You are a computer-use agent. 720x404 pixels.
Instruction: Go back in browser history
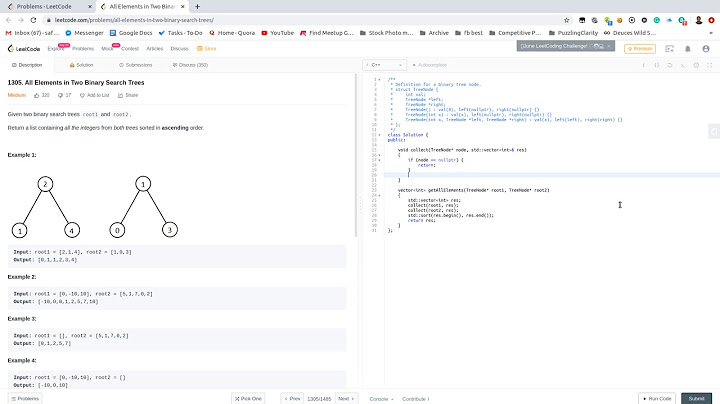[8, 20]
